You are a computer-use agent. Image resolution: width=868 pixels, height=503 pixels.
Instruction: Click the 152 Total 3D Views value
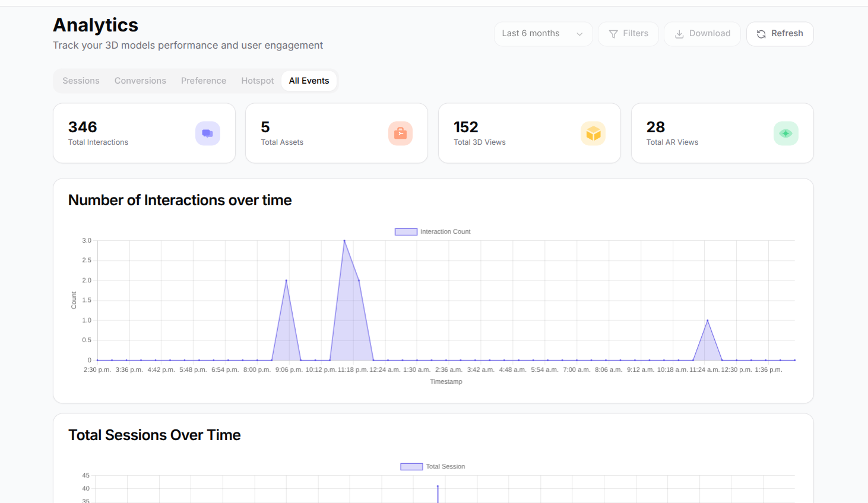[x=466, y=127]
